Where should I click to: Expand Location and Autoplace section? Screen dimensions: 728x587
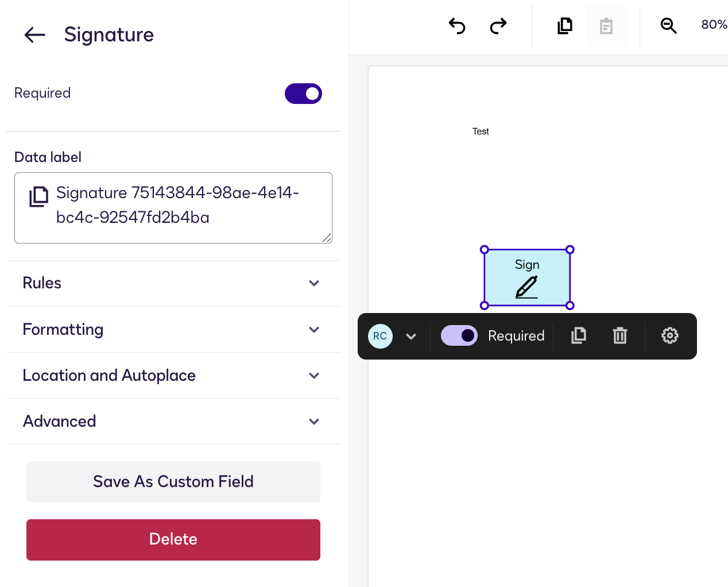point(173,376)
